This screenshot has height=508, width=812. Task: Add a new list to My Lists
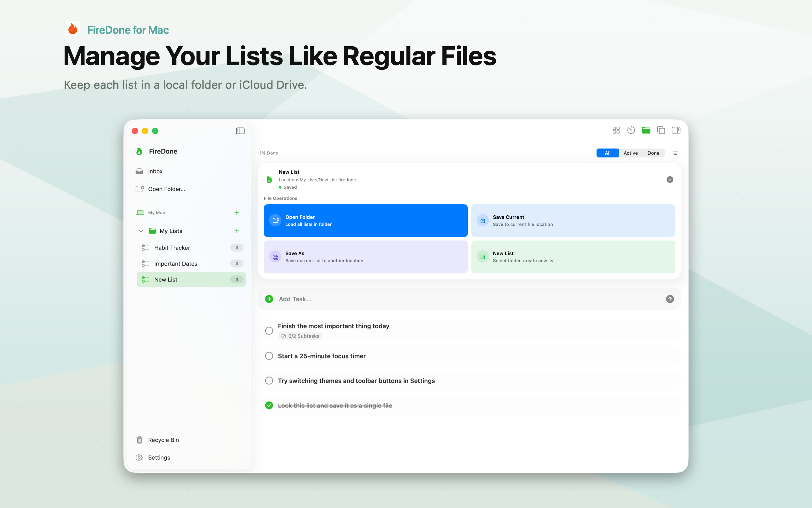(237, 231)
